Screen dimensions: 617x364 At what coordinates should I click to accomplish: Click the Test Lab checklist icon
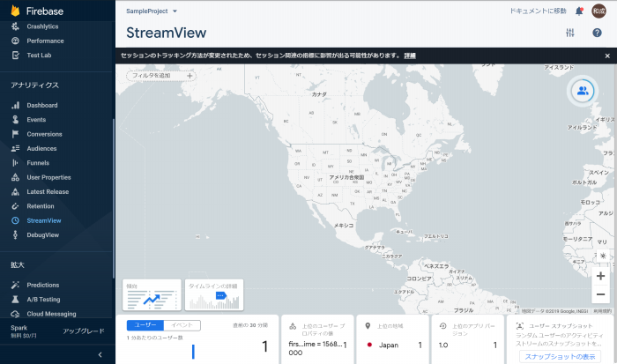[x=15, y=56]
